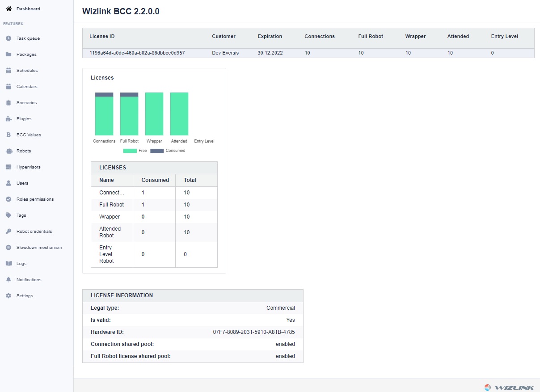Select Tags in the sidebar
The image size is (540, 392).
(x=21, y=215)
